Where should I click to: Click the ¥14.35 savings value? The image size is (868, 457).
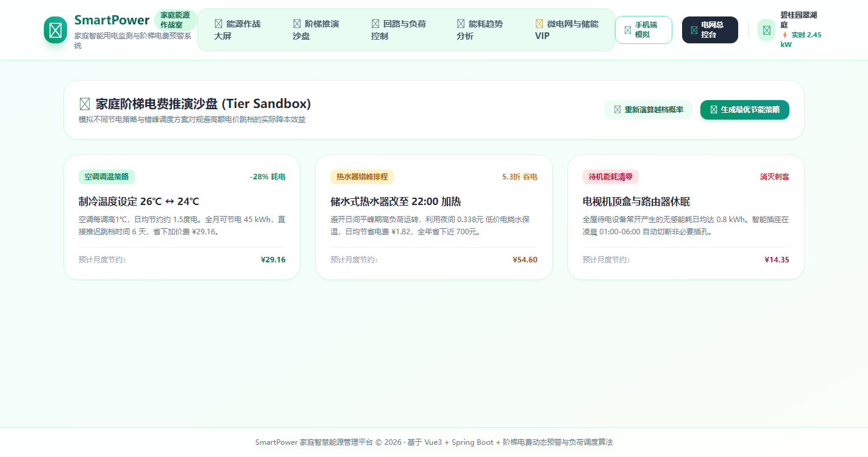click(777, 260)
